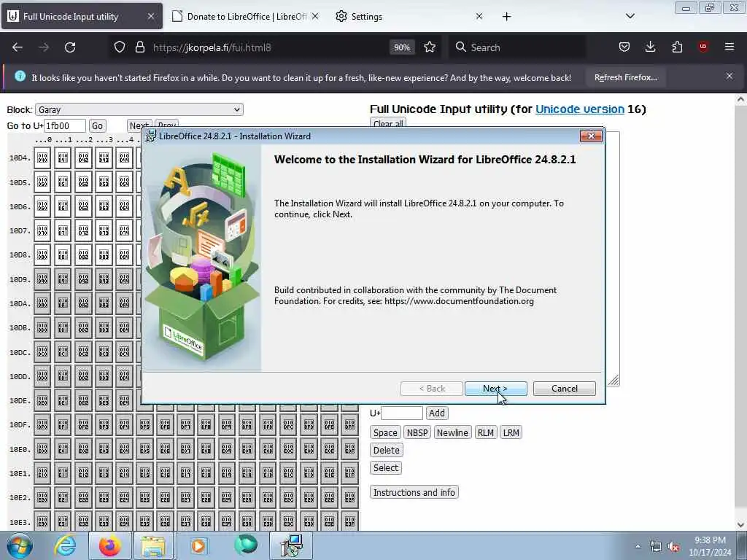Image resolution: width=747 pixels, height=560 pixels.
Task: Reload the current Firefox page
Action: click(70, 47)
